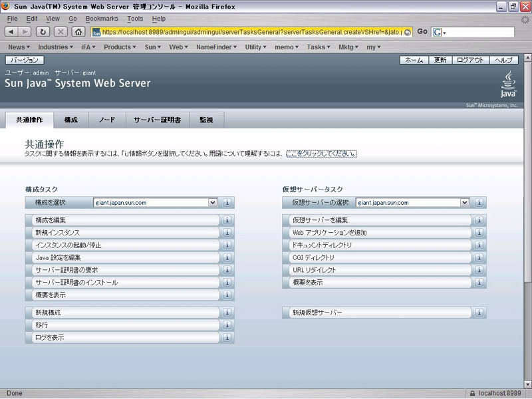Click the padlock security icon in status bar
This screenshot has width=532, height=399.
(x=472, y=394)
